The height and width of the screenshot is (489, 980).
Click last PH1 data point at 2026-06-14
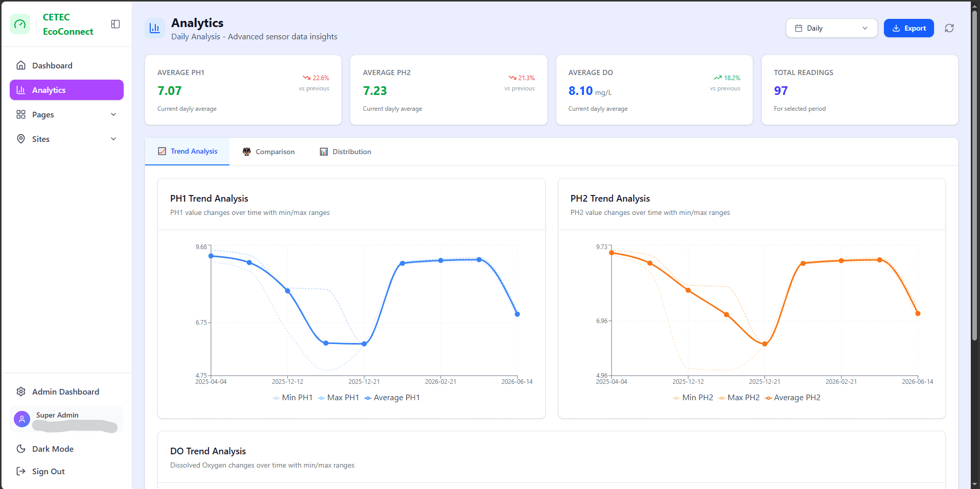(517, 314)
